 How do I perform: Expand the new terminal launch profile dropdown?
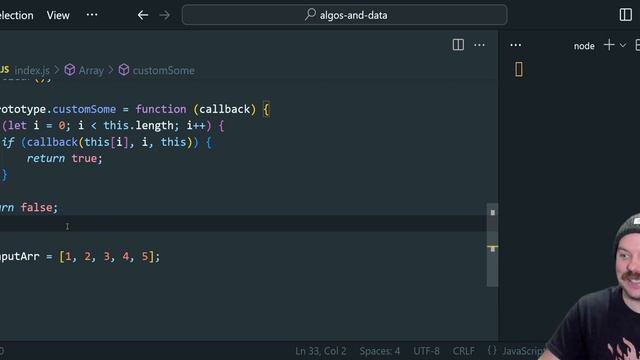[623, 45]
